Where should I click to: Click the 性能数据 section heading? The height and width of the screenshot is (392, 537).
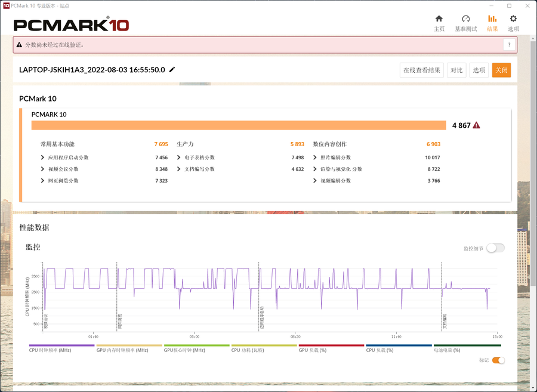pyautogui.click(x=34, y=228)
